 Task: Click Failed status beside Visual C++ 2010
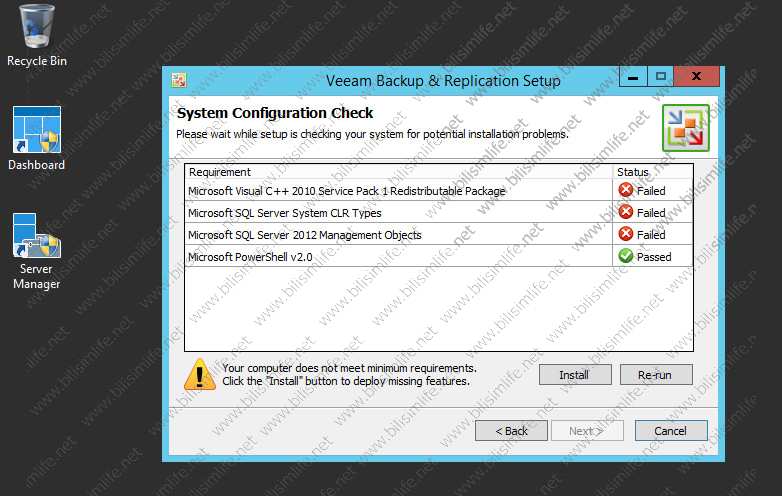point(651,191)
